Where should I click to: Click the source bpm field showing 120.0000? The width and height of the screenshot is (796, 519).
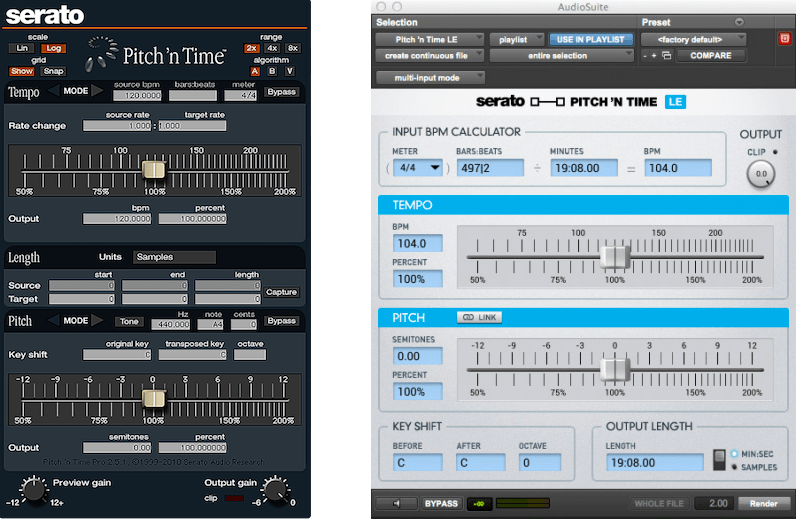click(x=137, y=95)
